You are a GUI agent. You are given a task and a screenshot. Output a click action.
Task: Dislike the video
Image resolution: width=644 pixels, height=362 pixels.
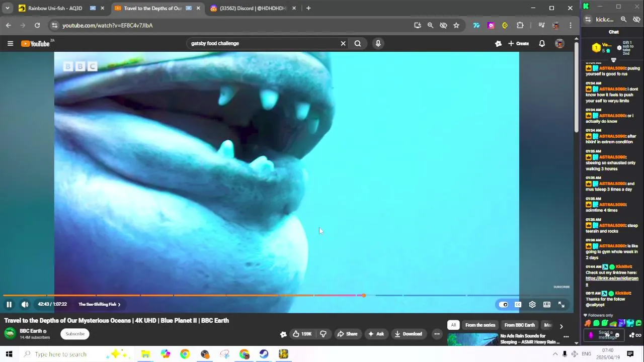pyautogui.click(x=324, y=334)
